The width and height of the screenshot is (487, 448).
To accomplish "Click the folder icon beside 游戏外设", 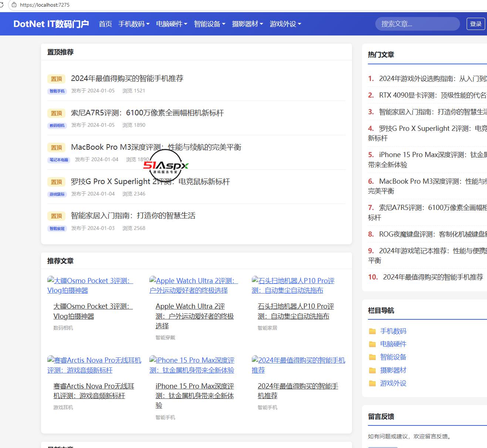I will pyautogui.click(x=372, y=383).
